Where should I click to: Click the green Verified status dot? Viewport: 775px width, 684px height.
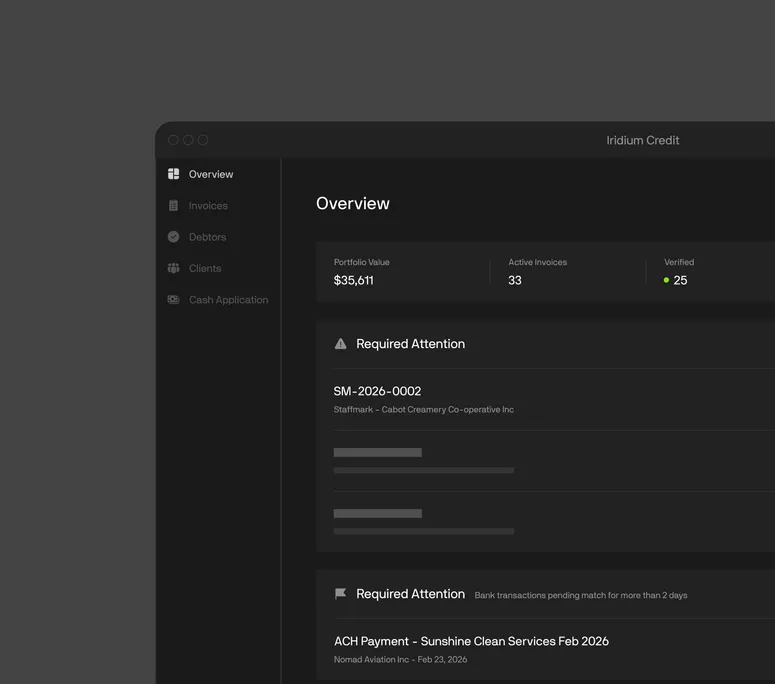[x=666, y=280]
